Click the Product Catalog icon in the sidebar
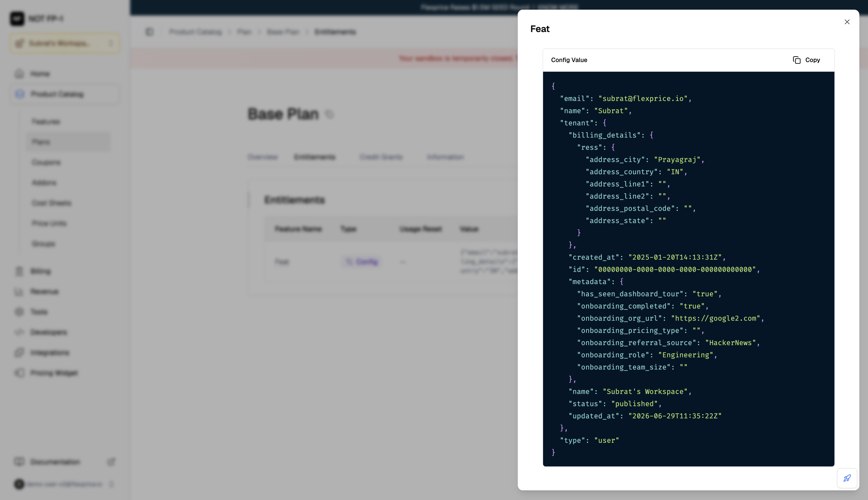This screenshot has height=500, width=868. click(x=20, y=94)
